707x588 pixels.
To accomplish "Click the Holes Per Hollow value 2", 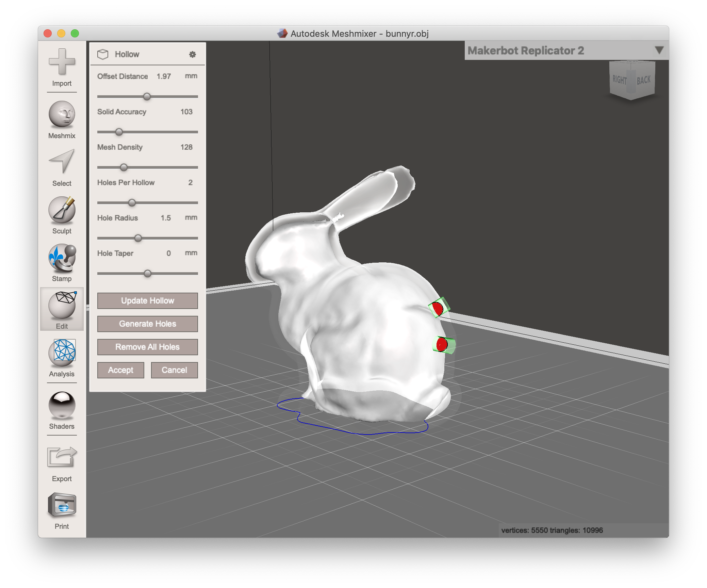I will pos(191,182).
